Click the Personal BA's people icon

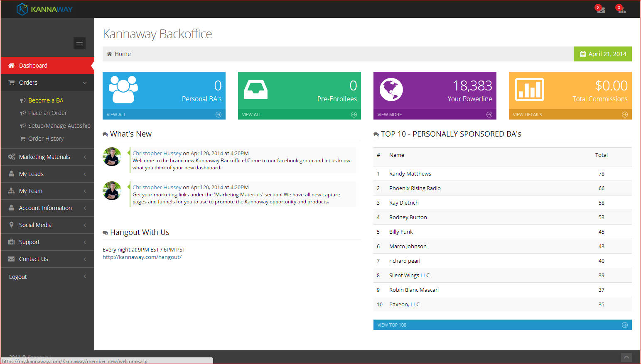click(x=123, y=89)
